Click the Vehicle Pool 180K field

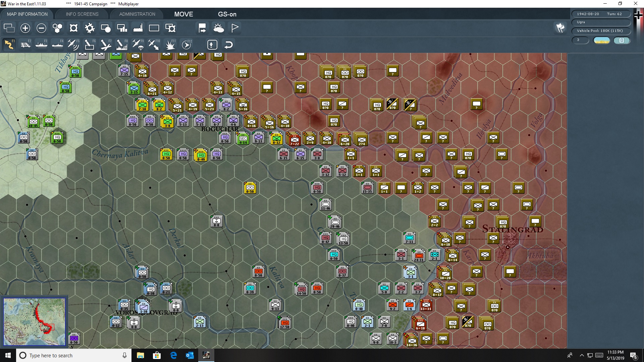601,31
